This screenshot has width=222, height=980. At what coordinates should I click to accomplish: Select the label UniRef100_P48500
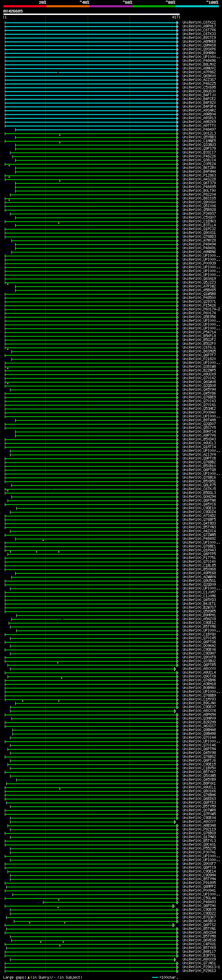pyautogui.click(x=199, y=298)
